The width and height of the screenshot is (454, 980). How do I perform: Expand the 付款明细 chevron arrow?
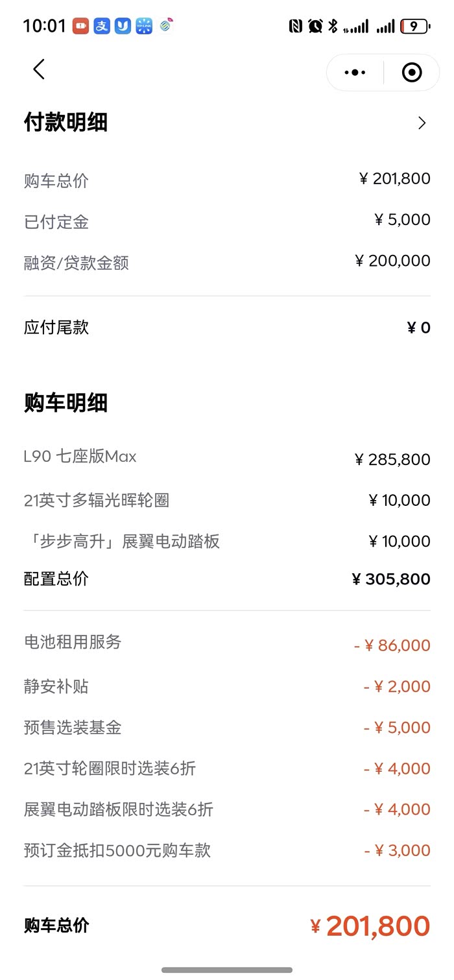point(422,123)
